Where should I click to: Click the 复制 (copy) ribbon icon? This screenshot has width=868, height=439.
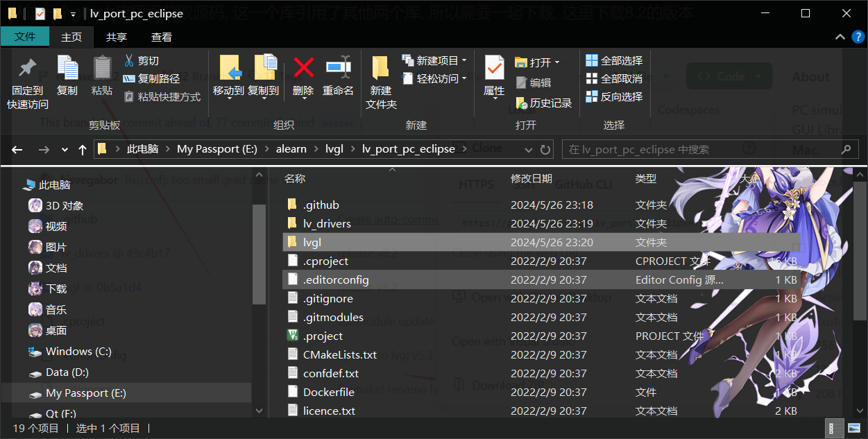pos(67,76)
